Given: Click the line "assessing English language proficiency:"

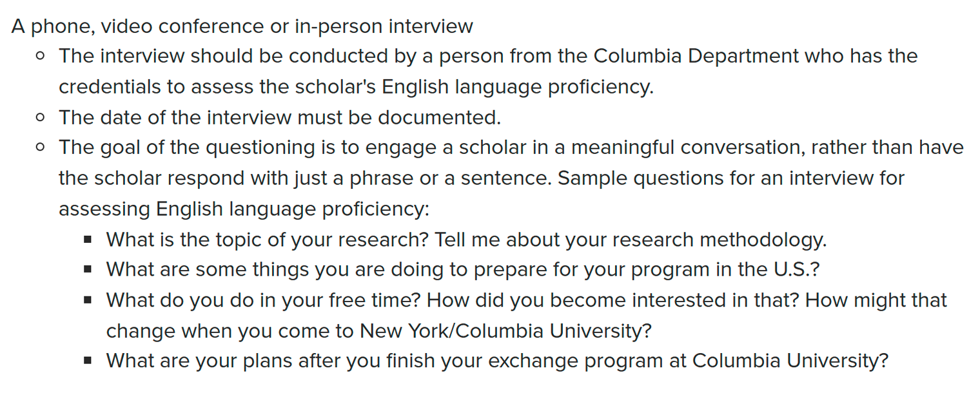Looking at the screenshot, I should click(x=244, y=209).
